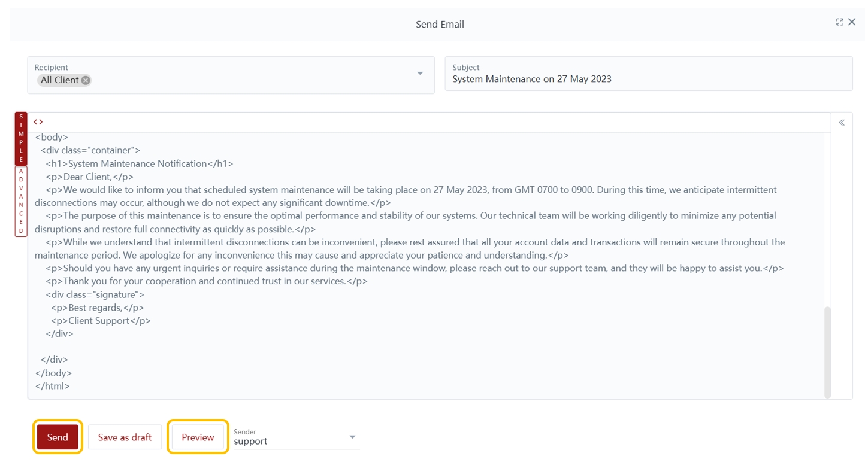Image resolution: width=868 pixels, height=462 pixels.
Task: Expand the Send Email dialog to fullscreen
Action: (839, 22)
